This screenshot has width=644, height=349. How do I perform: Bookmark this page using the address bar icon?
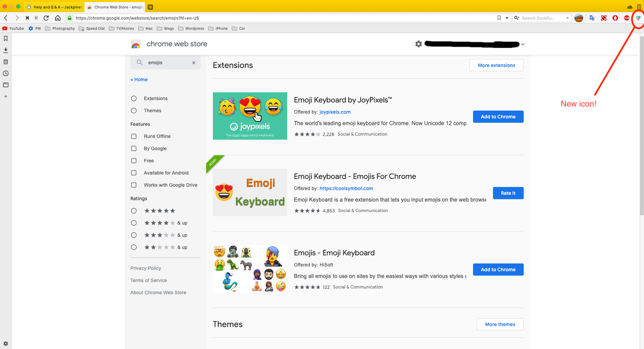[x=499, y=18]
